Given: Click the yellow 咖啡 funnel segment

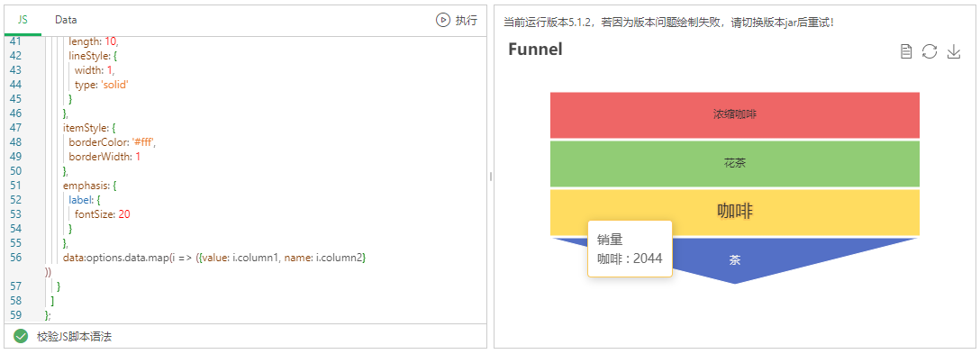Looking at the screenshot, I should 734,212.
